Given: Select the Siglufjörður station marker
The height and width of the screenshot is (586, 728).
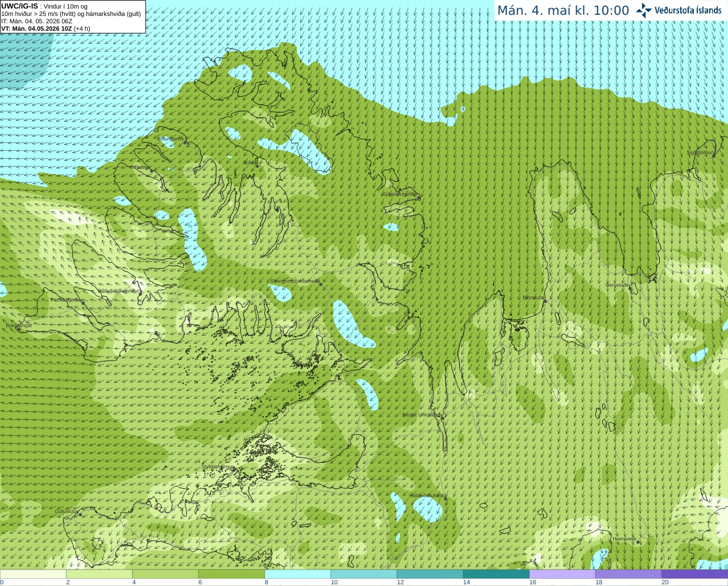Looking at the screenshot, I should (x=713, y=155).
